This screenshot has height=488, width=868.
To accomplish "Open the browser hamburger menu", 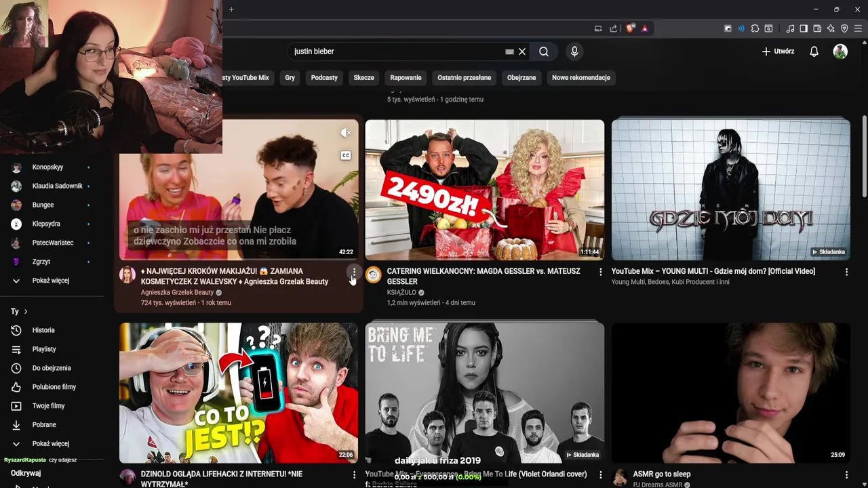I will (859, 28).
